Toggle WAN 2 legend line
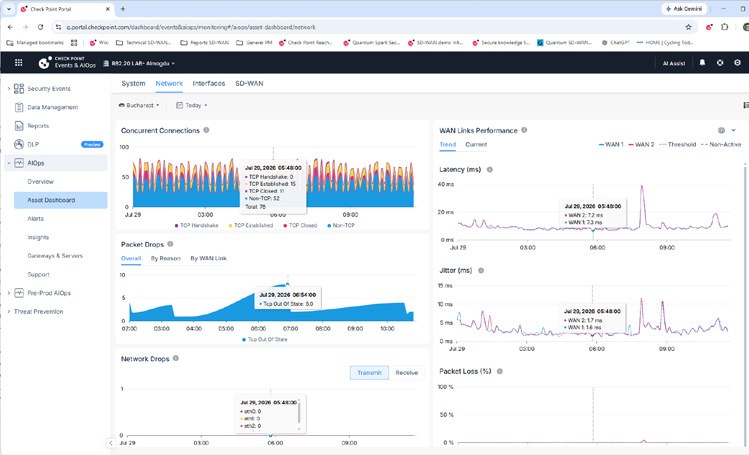Image resolution: width=749 pixels, height=455 pixels. 641,144
